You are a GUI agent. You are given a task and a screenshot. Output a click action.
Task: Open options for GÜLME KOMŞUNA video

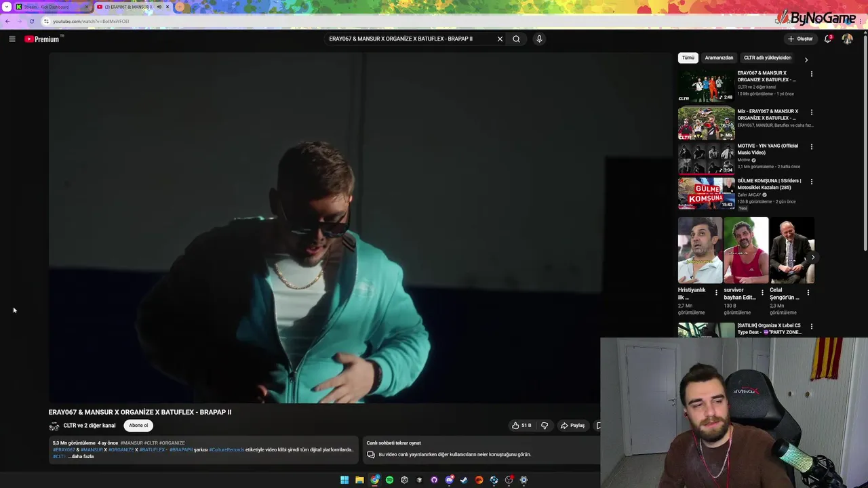click(812, 182)
